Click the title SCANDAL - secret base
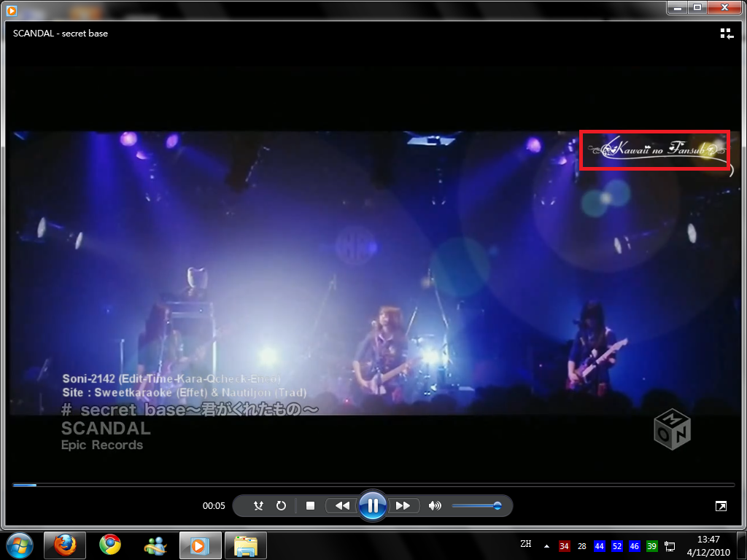747x560 pixels. 61,34
